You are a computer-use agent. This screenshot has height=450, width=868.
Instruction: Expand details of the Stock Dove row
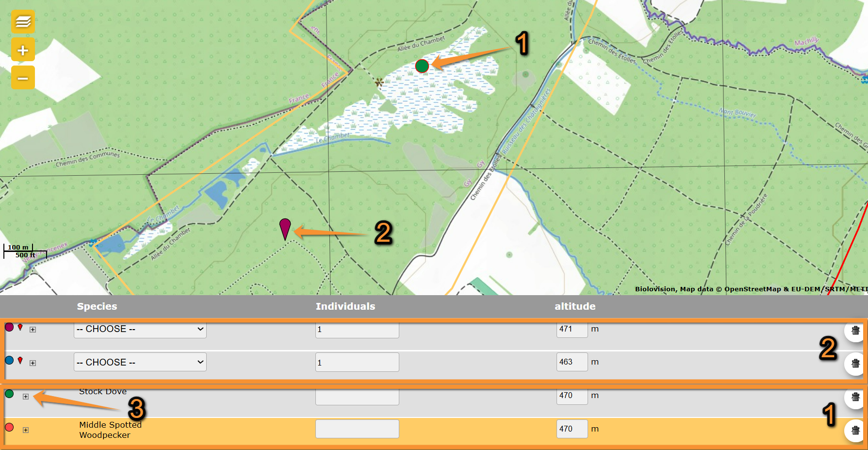point(26,397)
